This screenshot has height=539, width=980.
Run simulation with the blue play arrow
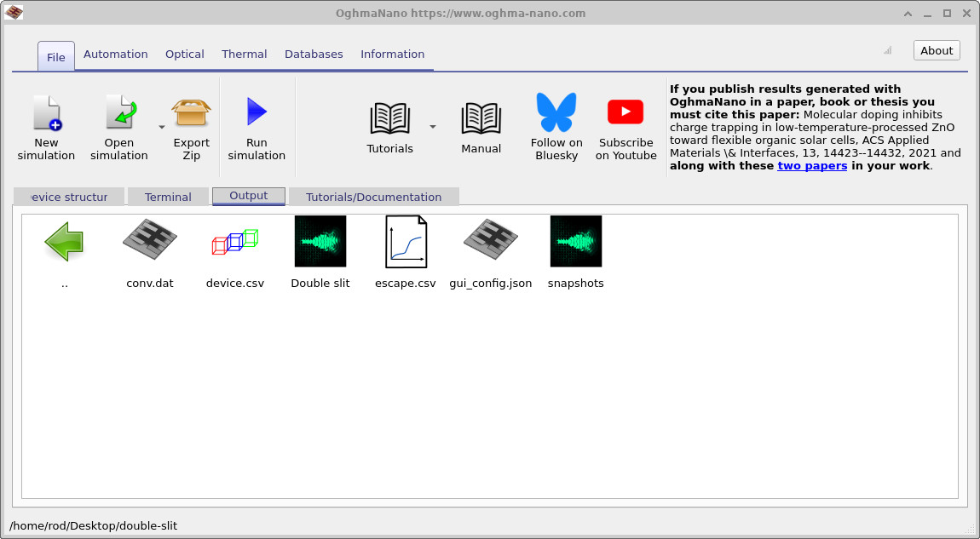tap(256, 112)
